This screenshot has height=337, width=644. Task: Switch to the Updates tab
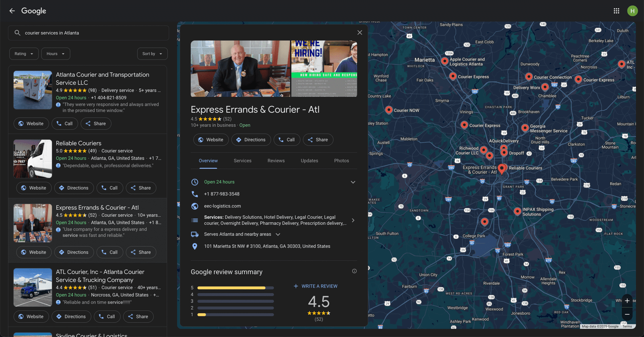point(310,160)
